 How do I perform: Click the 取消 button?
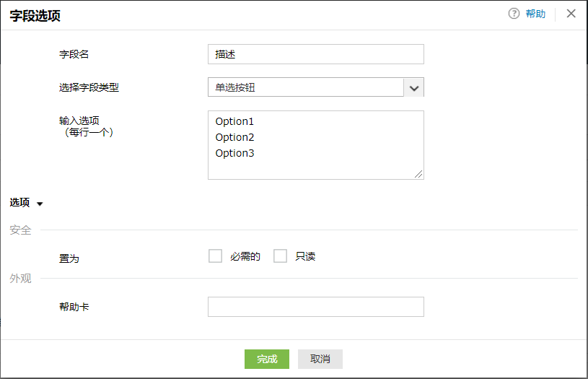click(320, 359)
